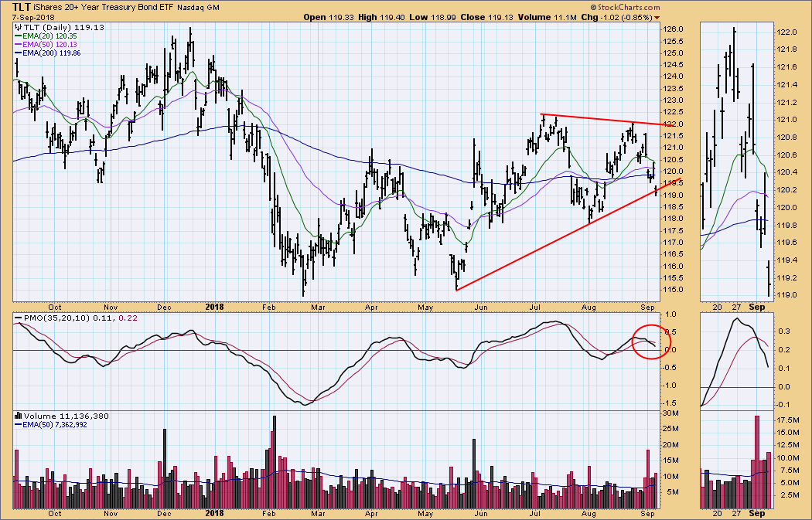Click the tall volume spike in early December
The height and width of the screenshot is (520, 812).
(x=165, y=468)
